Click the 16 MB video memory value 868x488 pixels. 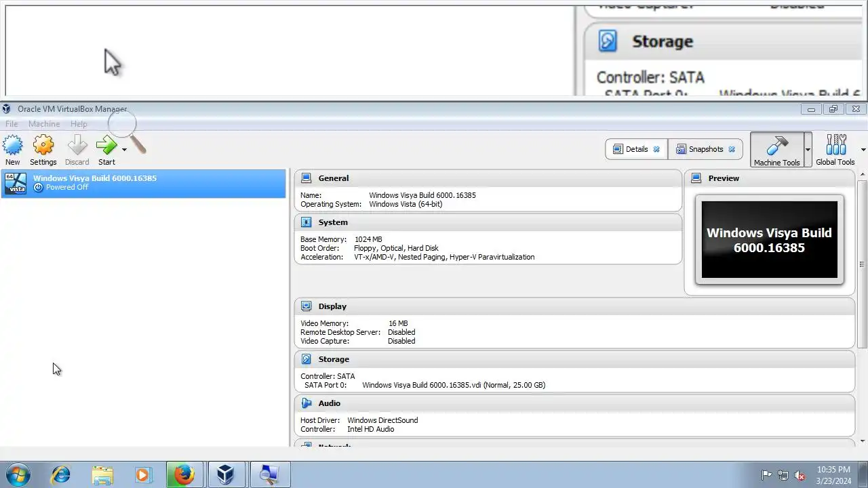pos(398,323)
